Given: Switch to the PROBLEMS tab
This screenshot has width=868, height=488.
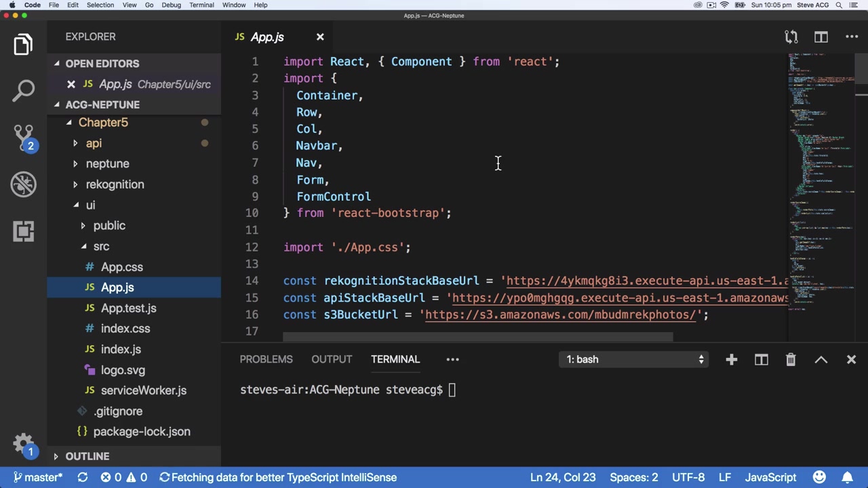Looking at the screenshot, I should [266, 359].
